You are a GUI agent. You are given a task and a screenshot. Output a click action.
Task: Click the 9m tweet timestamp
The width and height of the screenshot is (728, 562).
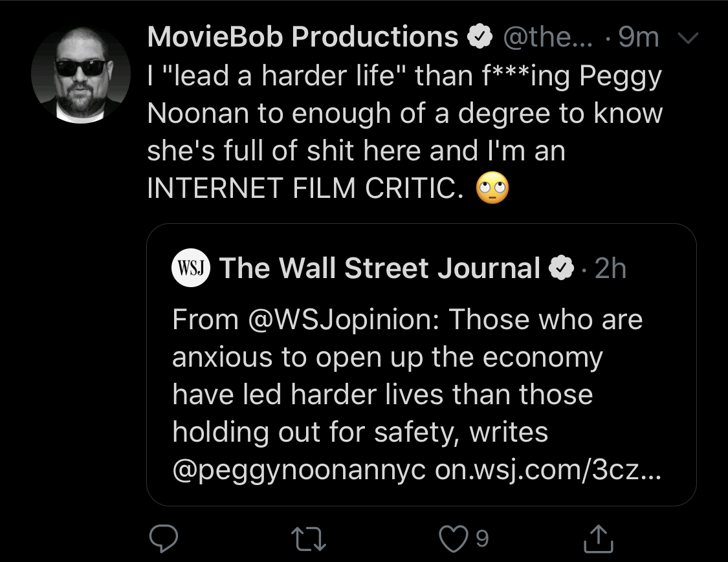point(639,37)
